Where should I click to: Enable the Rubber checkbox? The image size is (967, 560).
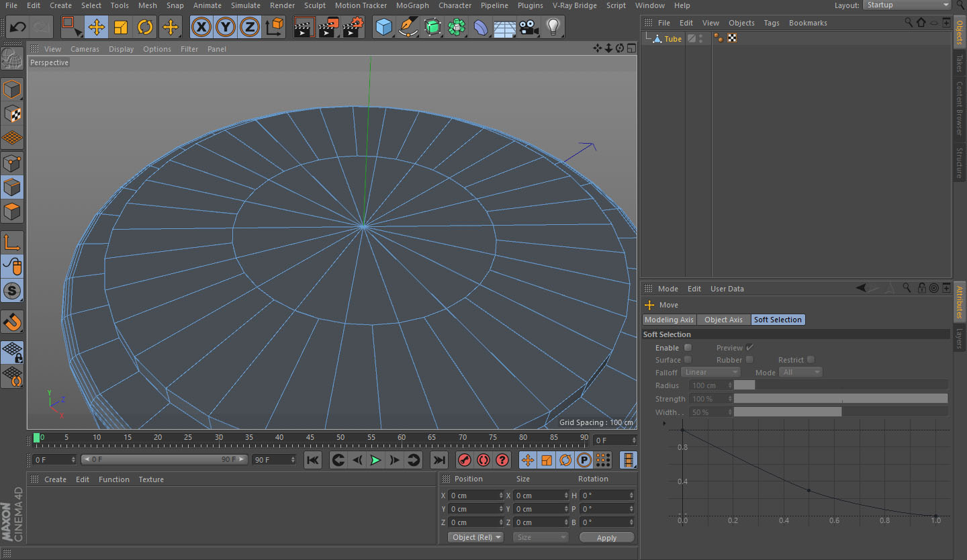tap(749, 360)
